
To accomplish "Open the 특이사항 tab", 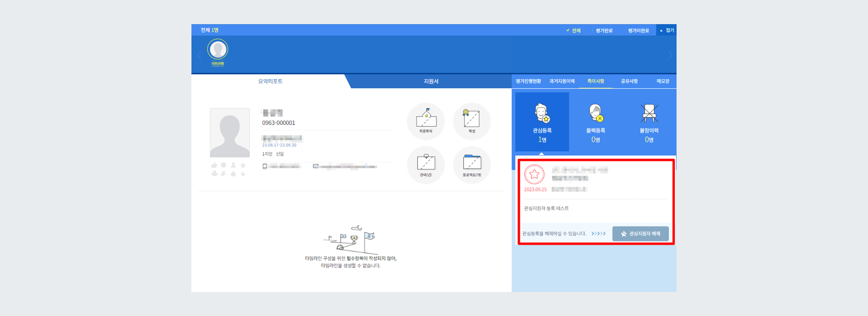I will [x=596, y=81].
